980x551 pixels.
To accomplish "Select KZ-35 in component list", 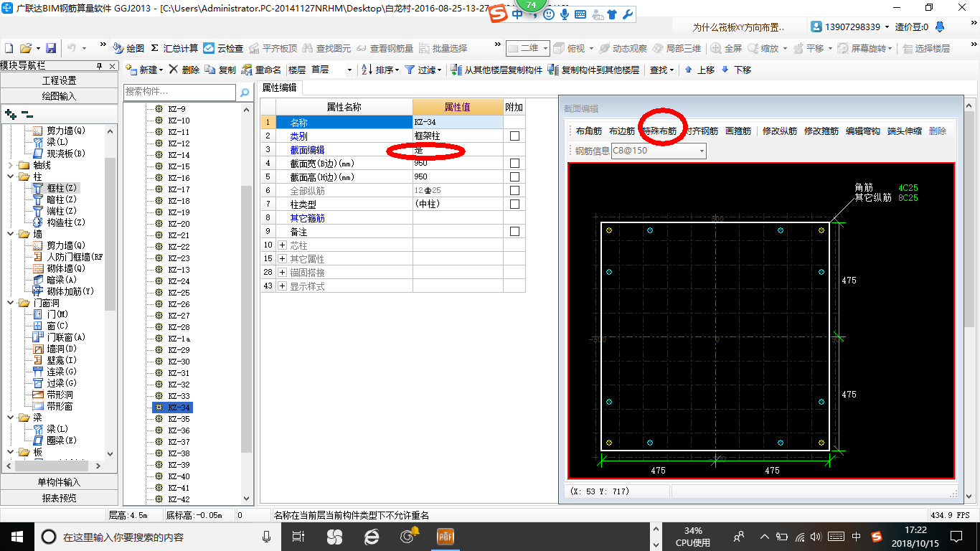I will (x=179, y=419).
